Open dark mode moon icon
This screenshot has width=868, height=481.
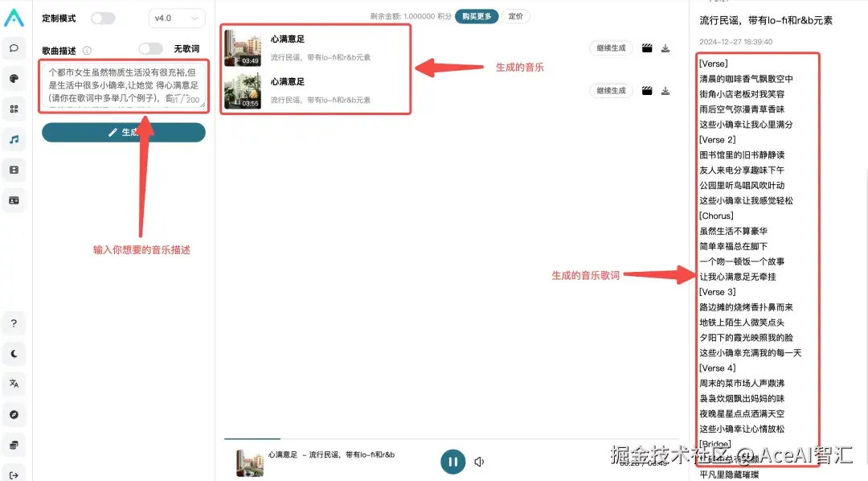click(x=14, y=352)
